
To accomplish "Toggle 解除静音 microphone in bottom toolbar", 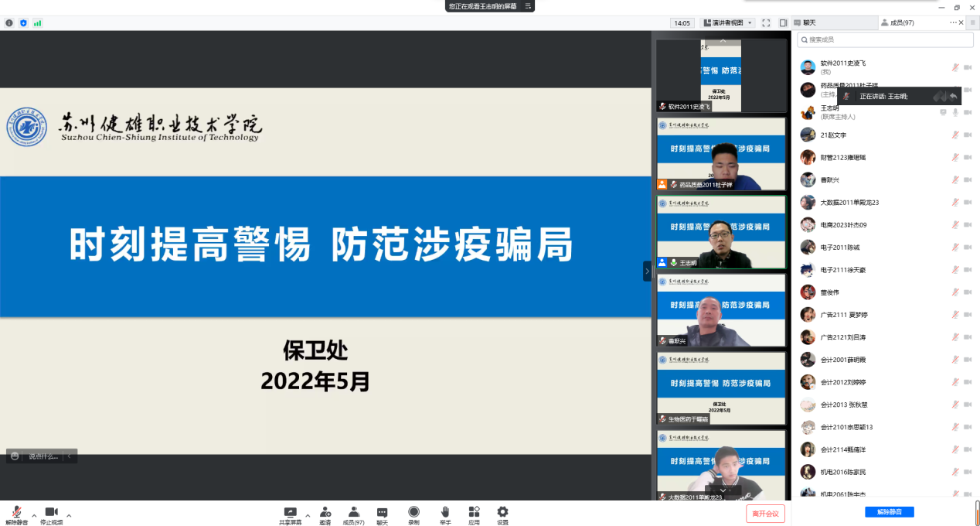I will (x=15, y=512).
